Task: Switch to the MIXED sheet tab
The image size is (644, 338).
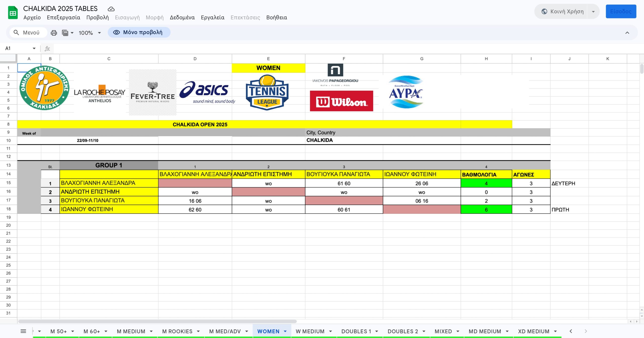Action: [x=443, y=331]
